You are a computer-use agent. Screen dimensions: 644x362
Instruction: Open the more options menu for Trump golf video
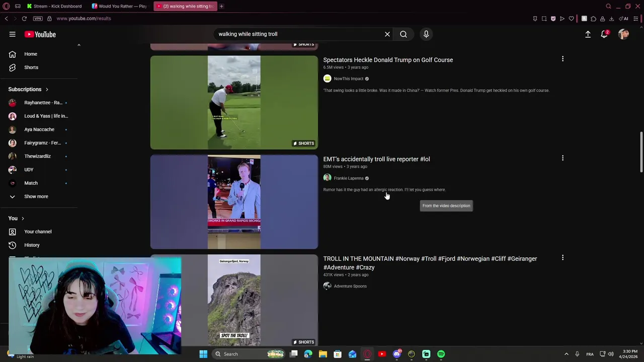(x=562, y=59)
